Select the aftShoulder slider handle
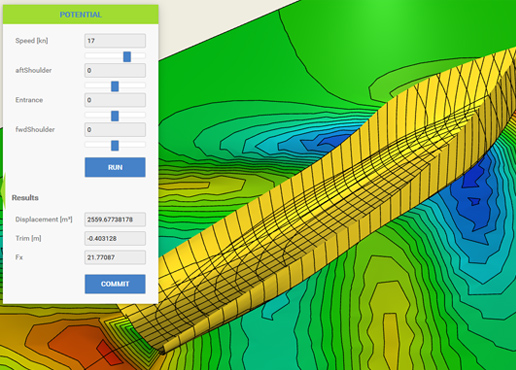 115,86
